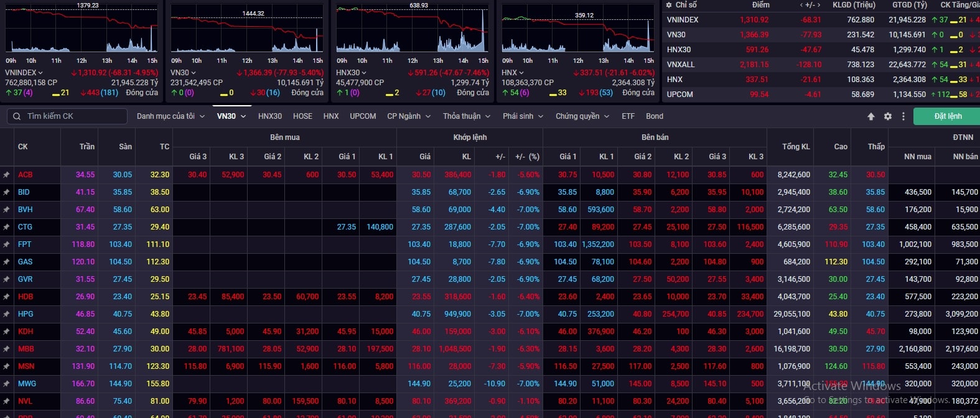Click HPG total volume 29,055,100
This screenshot has width=980, height=418.
pyautogui.click(x=792, y=314)
